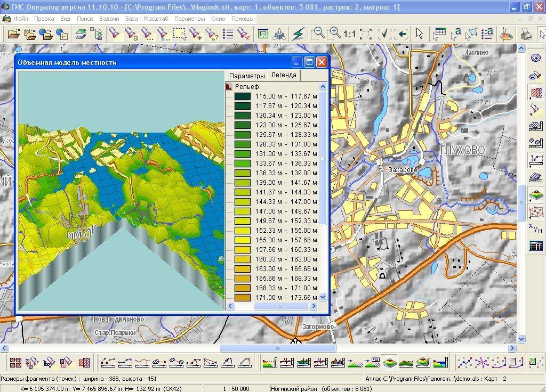The width and height of the screenshot is (546, 392).
Task: Collapse the Рельеф legend group
Action: click(229, 87)
